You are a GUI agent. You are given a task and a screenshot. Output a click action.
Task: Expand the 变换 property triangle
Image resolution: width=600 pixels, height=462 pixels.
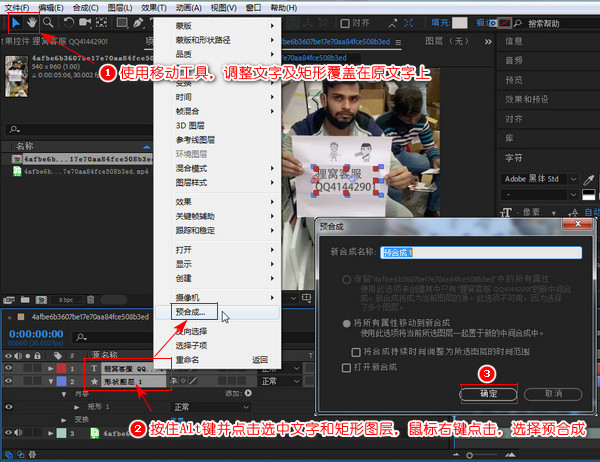64,420
